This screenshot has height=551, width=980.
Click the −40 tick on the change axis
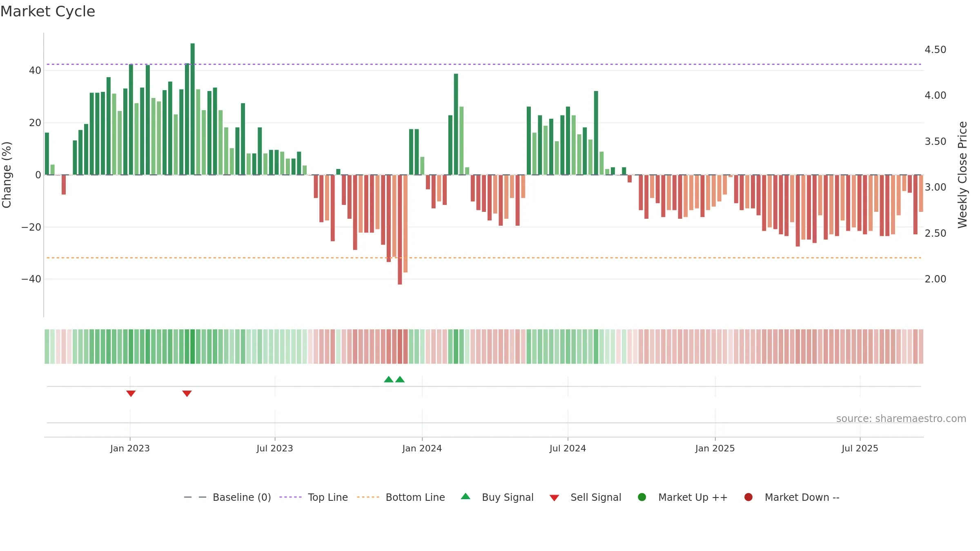31,279
